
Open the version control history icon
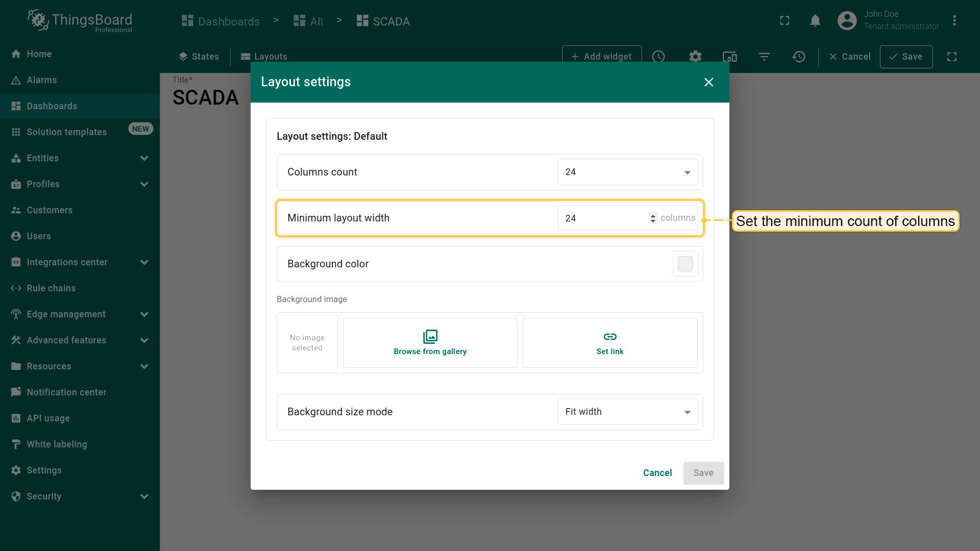point(799,57)
